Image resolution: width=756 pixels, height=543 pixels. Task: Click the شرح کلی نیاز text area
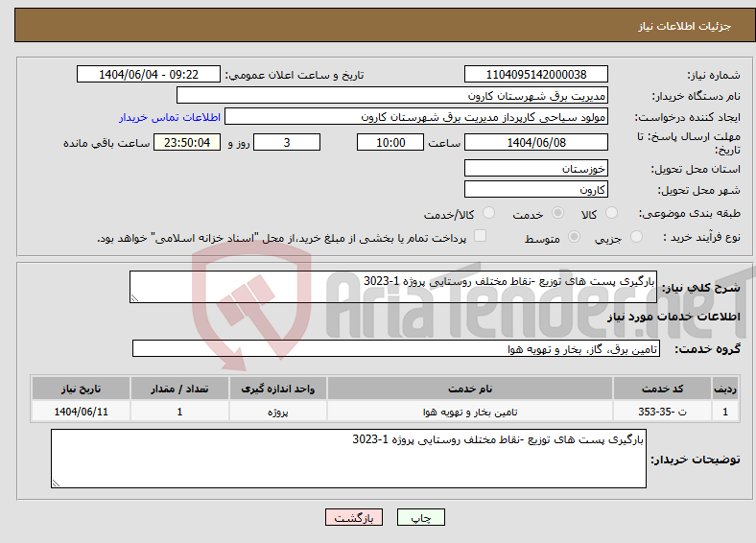[393, 287]
